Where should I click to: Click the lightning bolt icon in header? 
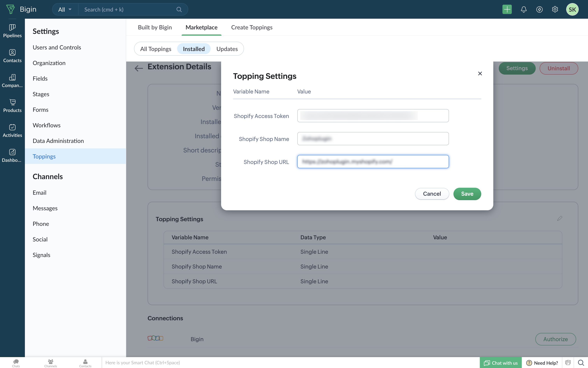539,10
